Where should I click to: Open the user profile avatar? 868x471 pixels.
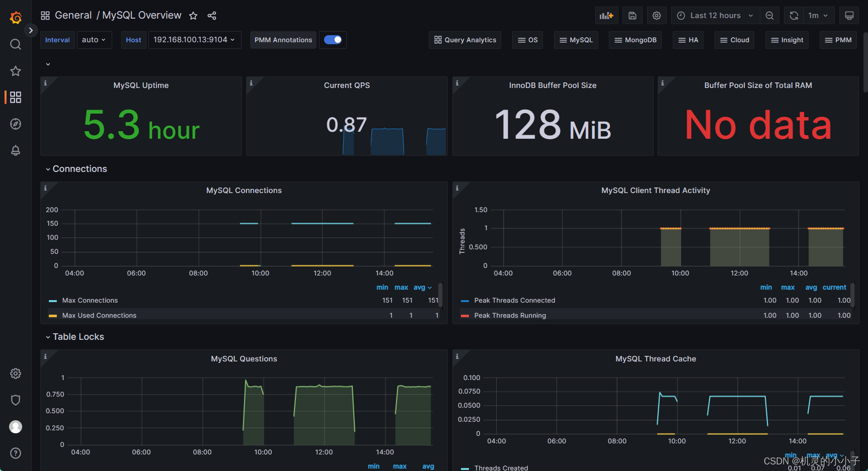tap(16, 427)
